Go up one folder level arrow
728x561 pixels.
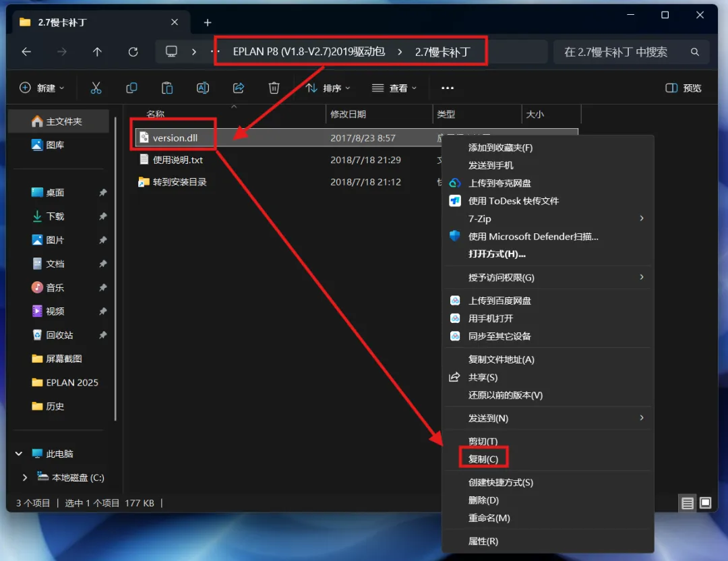pyautogui.click(x=97, y=51)
